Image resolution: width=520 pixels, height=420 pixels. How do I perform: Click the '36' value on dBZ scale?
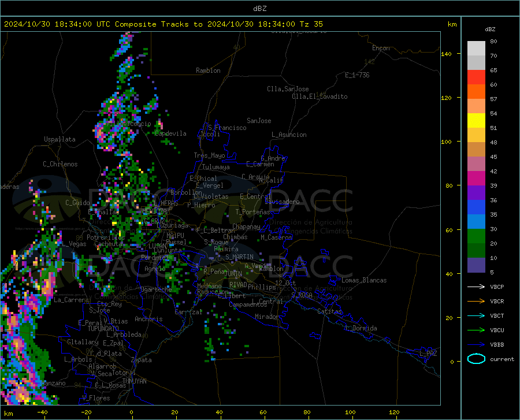tap(493, 200)
